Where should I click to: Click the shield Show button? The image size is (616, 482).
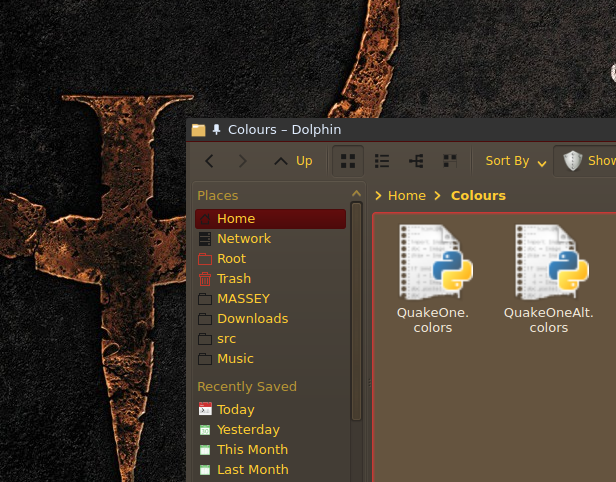point(586,161)
